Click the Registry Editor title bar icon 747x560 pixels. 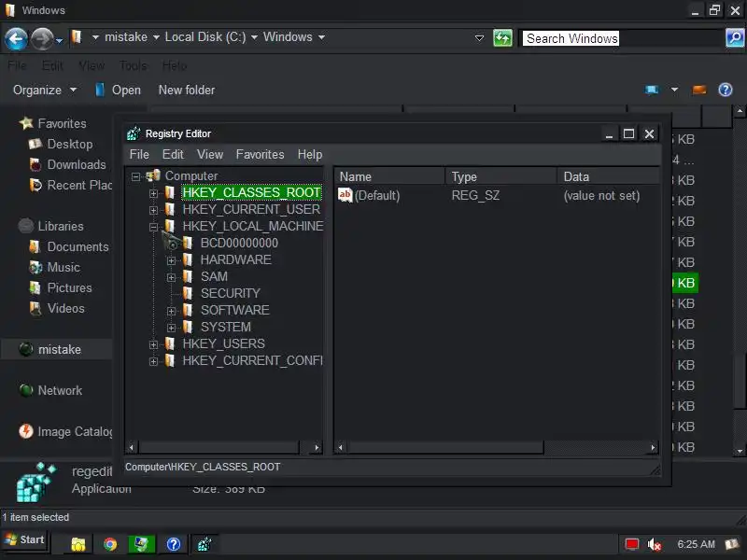pos(134,133)
